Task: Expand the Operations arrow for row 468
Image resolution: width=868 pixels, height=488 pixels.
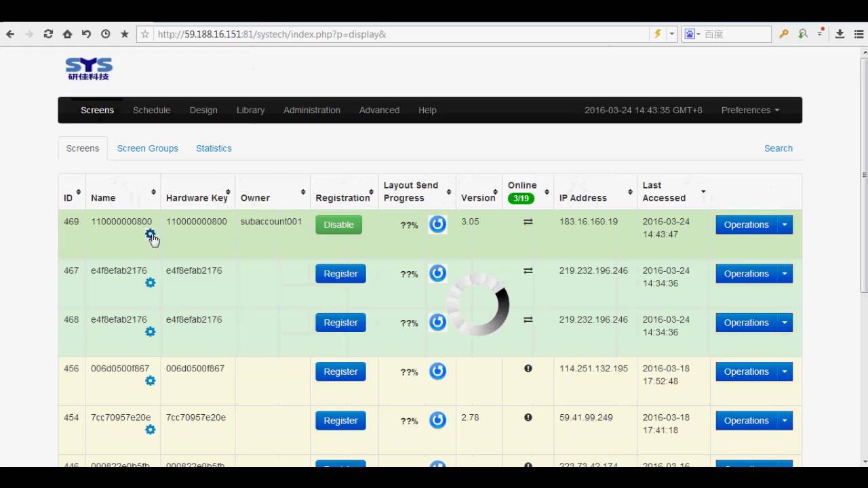Action: coord(785,323)
